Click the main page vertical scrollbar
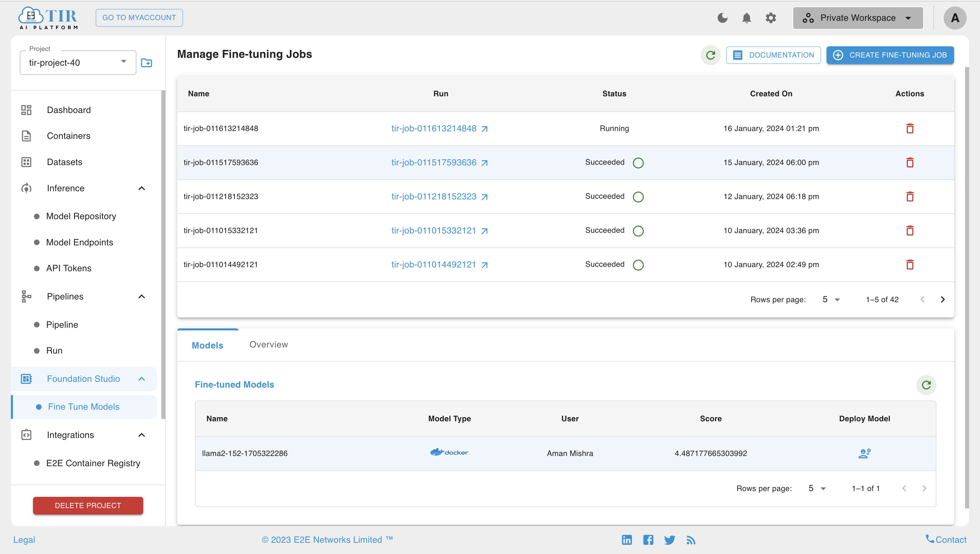The width and height of the screenshot is (980, 554). (x=966, y=287)
